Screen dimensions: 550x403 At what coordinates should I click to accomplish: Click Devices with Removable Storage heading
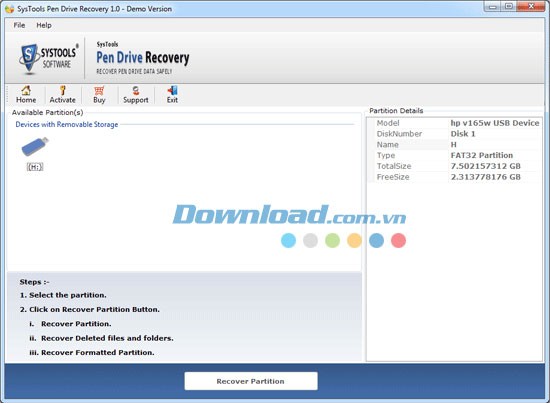(67, 125)
